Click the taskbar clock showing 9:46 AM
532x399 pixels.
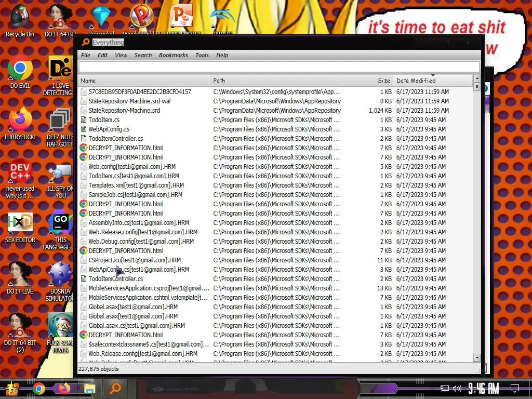pos(484,388)
